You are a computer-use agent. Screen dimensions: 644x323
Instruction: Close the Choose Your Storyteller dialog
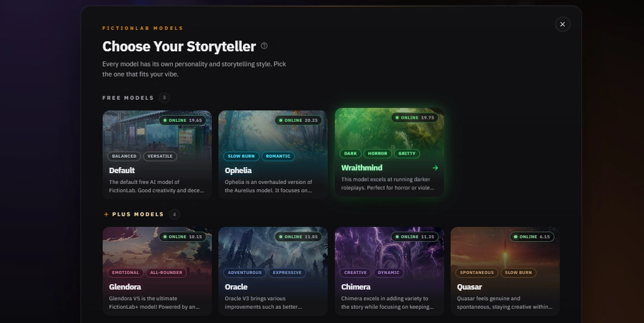(562, 24)
